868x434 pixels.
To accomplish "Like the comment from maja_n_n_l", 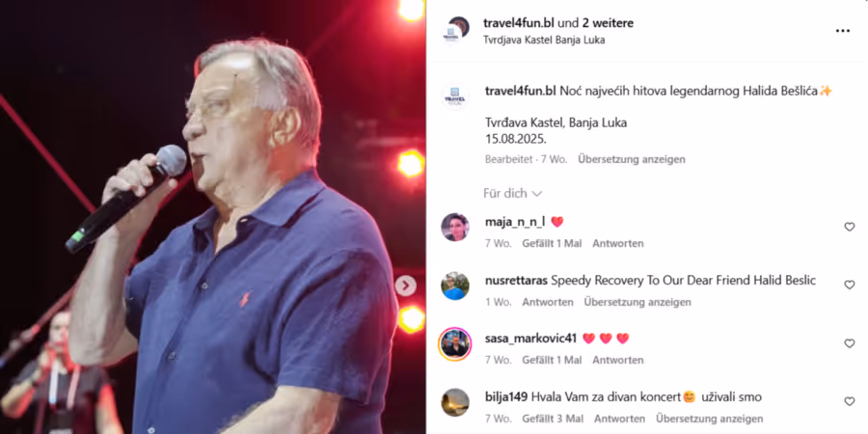I will tap(849, 227).
